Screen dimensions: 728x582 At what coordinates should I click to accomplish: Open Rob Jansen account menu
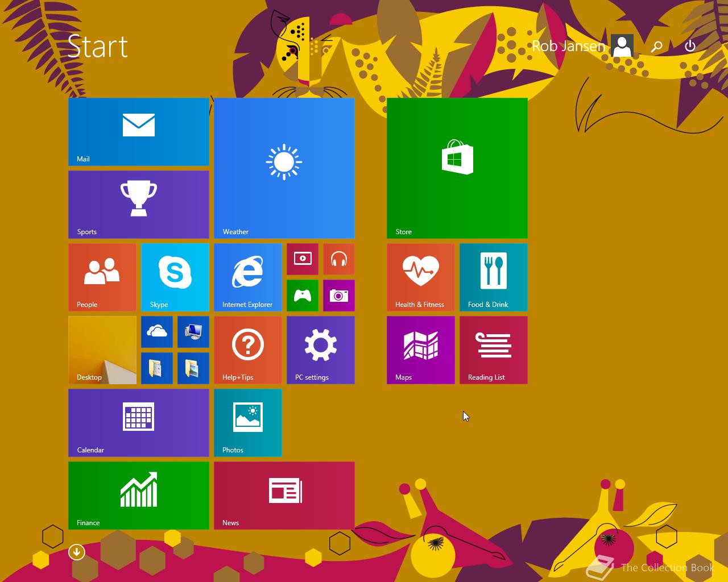point(582,46)
